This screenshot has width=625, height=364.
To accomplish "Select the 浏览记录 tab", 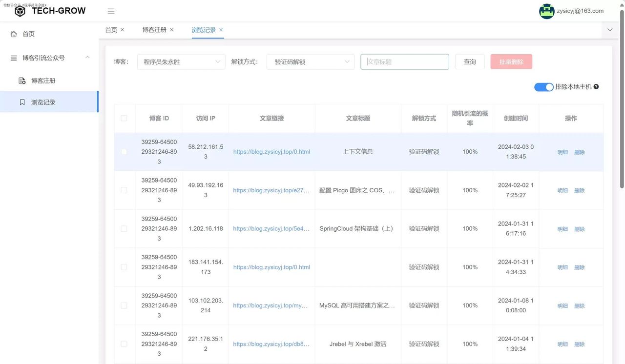I will (204, 30).
